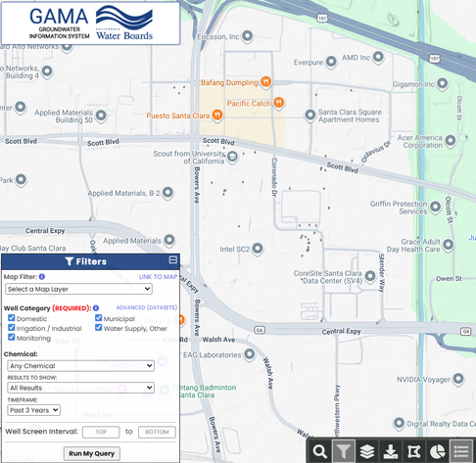This screenshot has width=476, height=463.
Task: Open the Select a Map Layer dropdown
Action: (x=78, y=289)
